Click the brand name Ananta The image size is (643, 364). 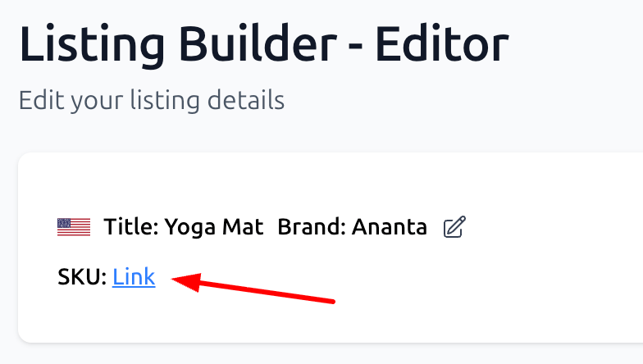390,227
